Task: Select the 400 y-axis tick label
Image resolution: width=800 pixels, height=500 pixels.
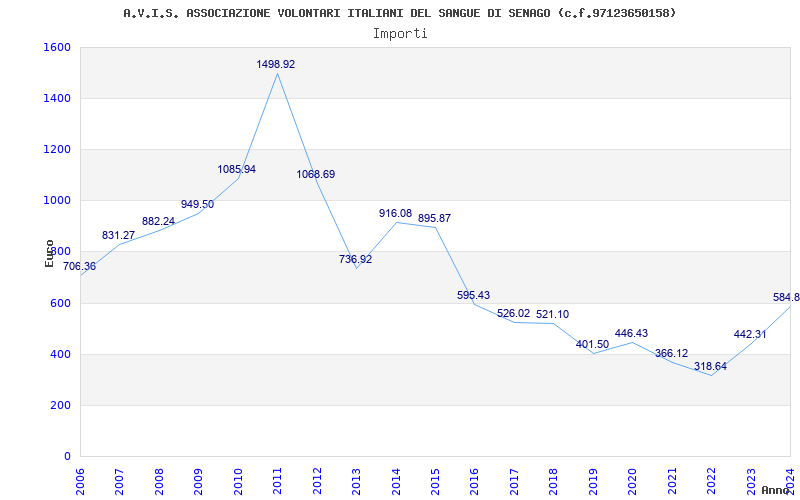Action: coord(60,355)
